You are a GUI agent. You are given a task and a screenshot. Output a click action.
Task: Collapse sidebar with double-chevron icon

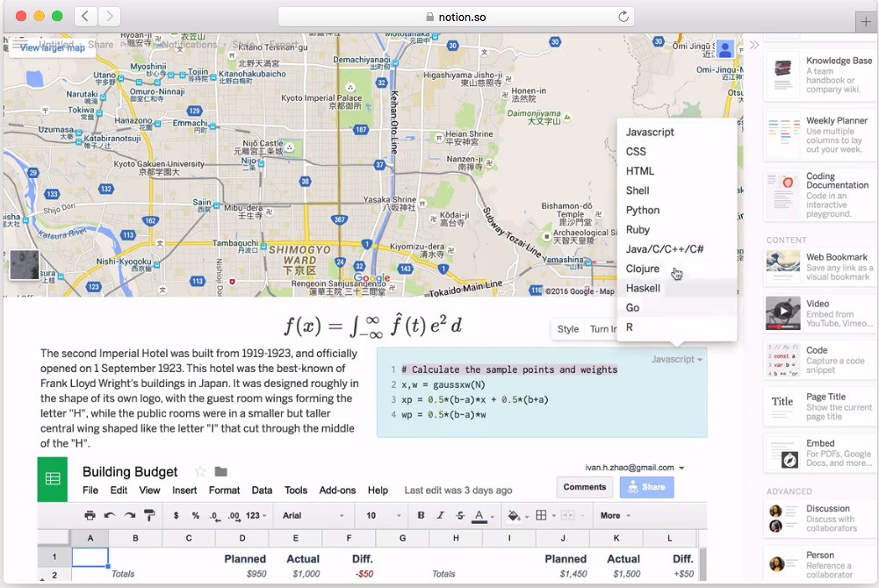point(753,46)
